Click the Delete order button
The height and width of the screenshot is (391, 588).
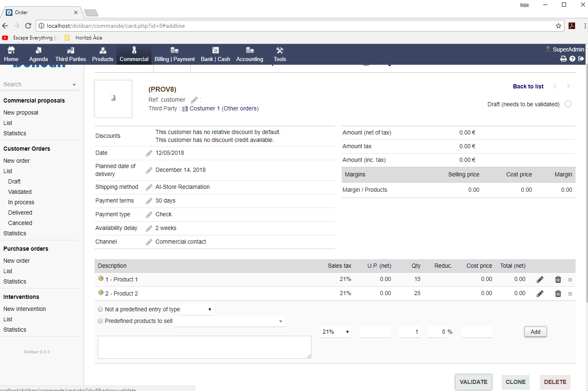coord(555,382)
